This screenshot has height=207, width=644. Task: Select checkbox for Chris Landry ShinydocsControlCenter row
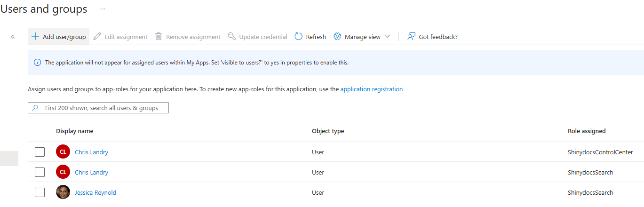pos(40,152)
